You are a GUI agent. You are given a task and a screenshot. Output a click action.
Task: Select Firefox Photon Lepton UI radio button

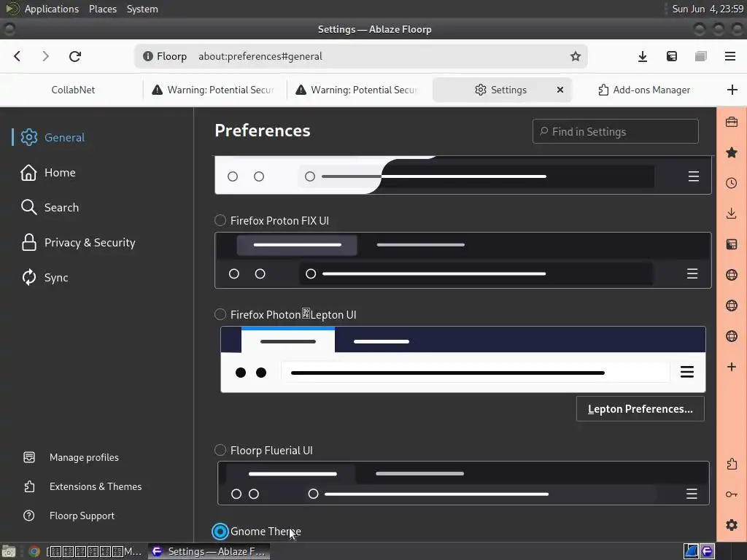(220, 314)
